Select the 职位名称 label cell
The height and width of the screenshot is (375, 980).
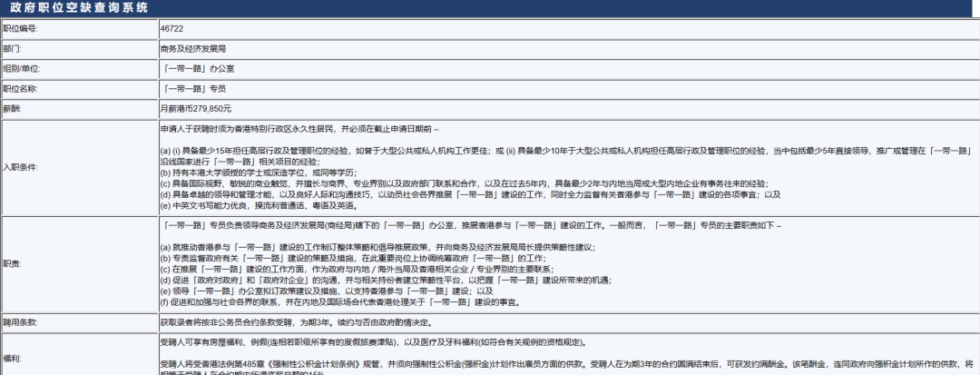pos(79,89)
